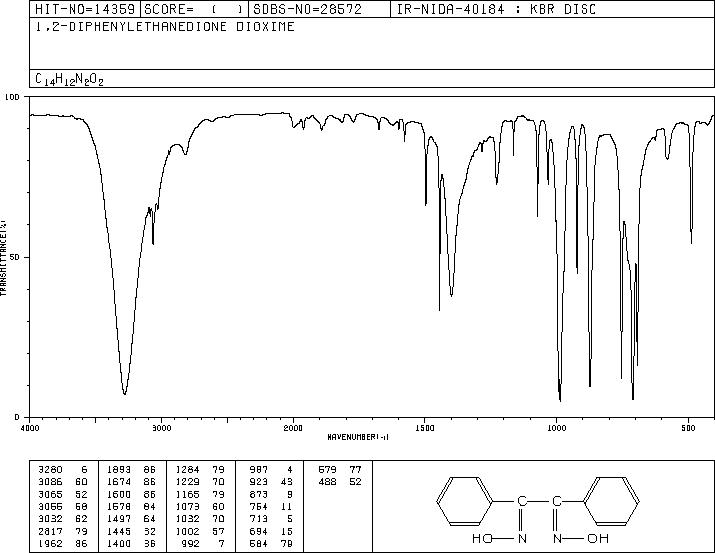Click peak table value 3086
This screenshot has width=715, height=553.
tap(50, 482)
